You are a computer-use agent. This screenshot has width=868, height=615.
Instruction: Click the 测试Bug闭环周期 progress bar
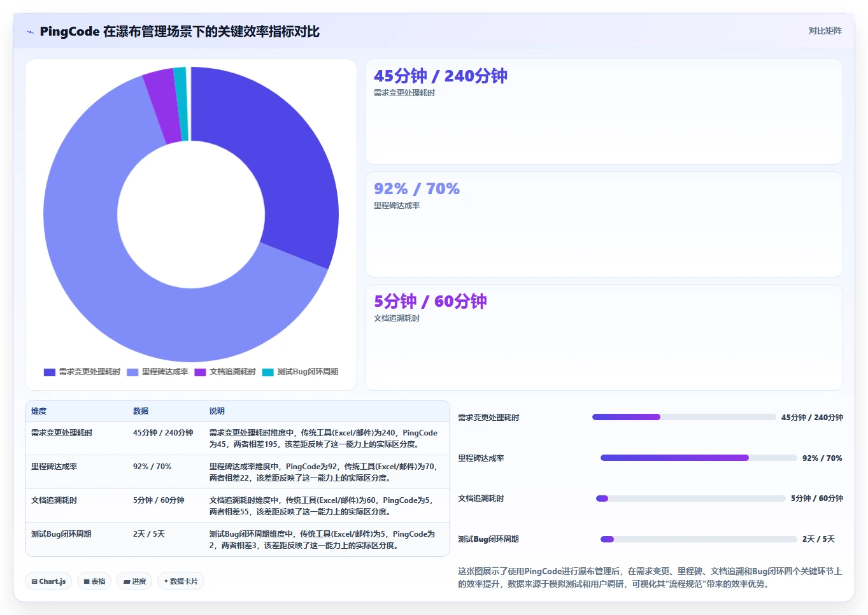(x=699, y=539)
